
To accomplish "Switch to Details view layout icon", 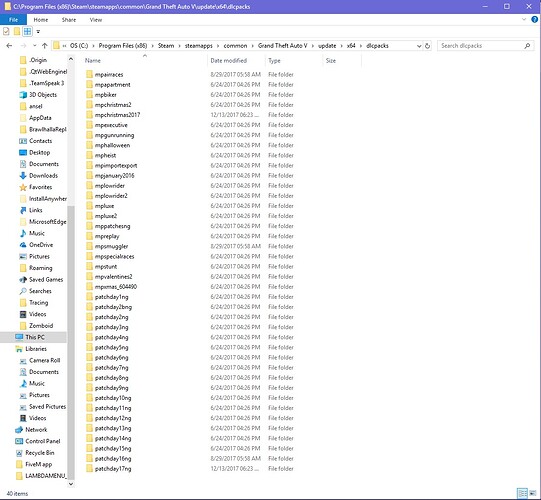I will [x=522, y=493].
